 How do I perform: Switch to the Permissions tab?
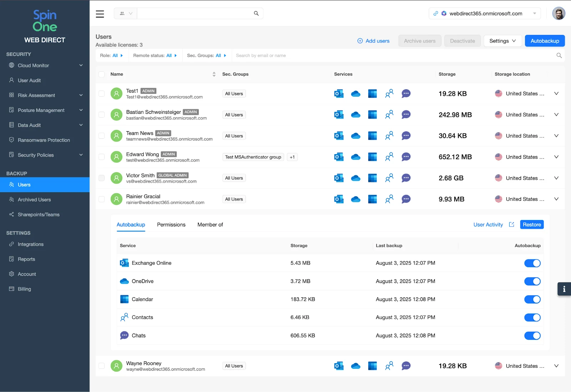point(171,225)
